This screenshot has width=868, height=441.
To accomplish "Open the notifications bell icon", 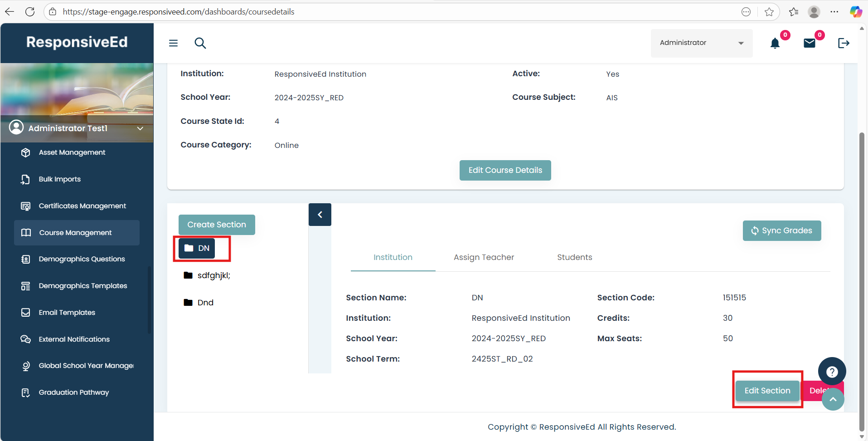I will coord(775,43).
